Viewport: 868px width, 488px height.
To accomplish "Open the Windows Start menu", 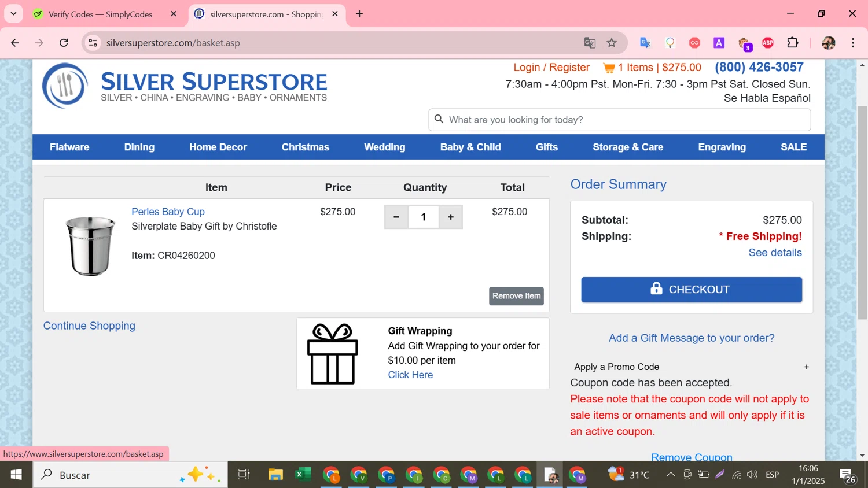I will click(x=16, y=475).
